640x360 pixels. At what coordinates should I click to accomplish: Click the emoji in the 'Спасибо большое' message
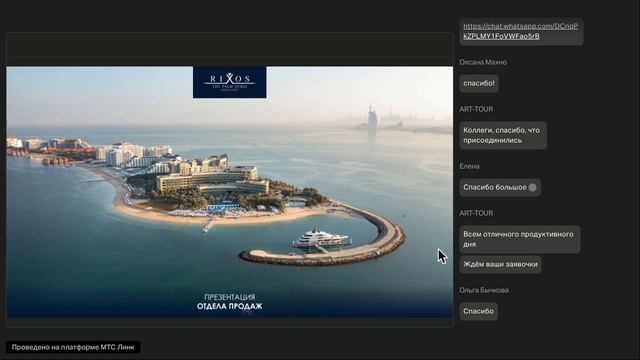pos(532,187)
